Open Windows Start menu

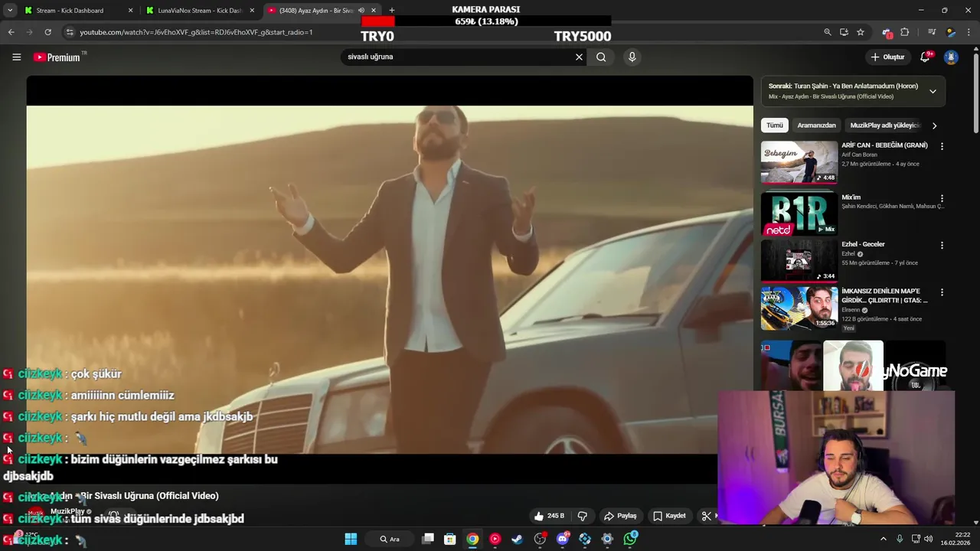[x=351, y=539]
